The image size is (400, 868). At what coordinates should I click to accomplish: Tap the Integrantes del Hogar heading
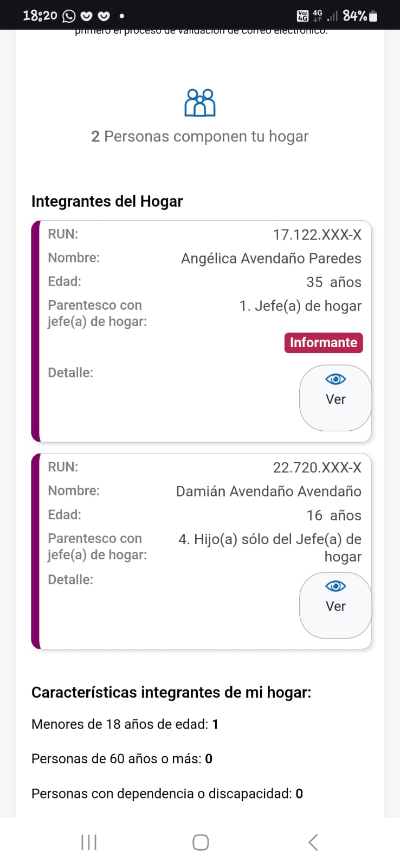(107, 201)
